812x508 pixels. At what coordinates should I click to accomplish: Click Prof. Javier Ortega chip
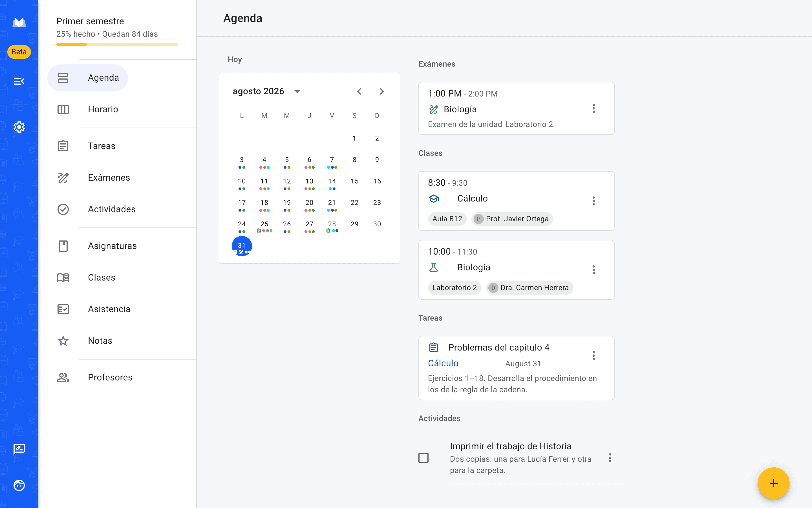(512, 219)
